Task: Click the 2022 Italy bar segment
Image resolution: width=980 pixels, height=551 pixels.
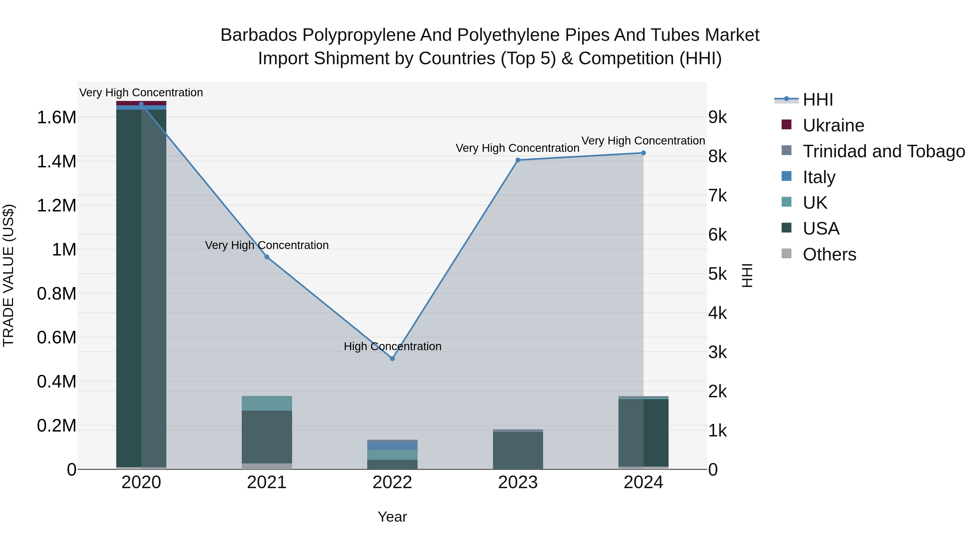Action: click(392, 446)
